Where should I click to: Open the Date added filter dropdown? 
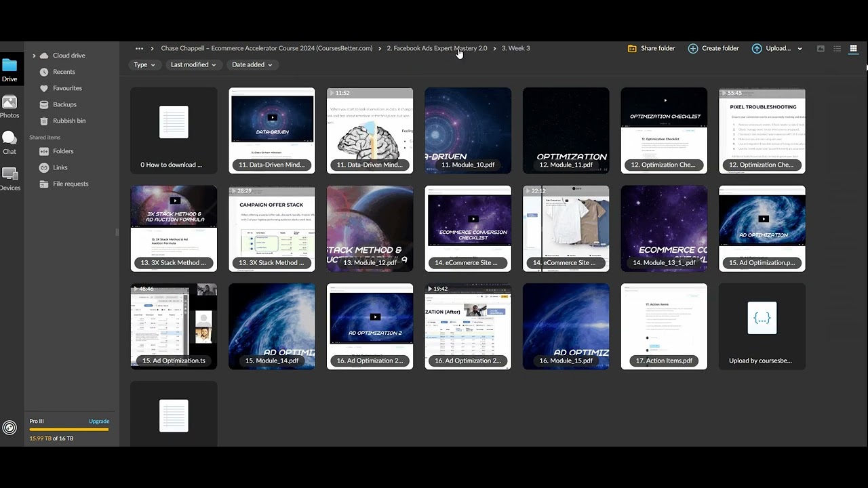[x=252, y=65]
